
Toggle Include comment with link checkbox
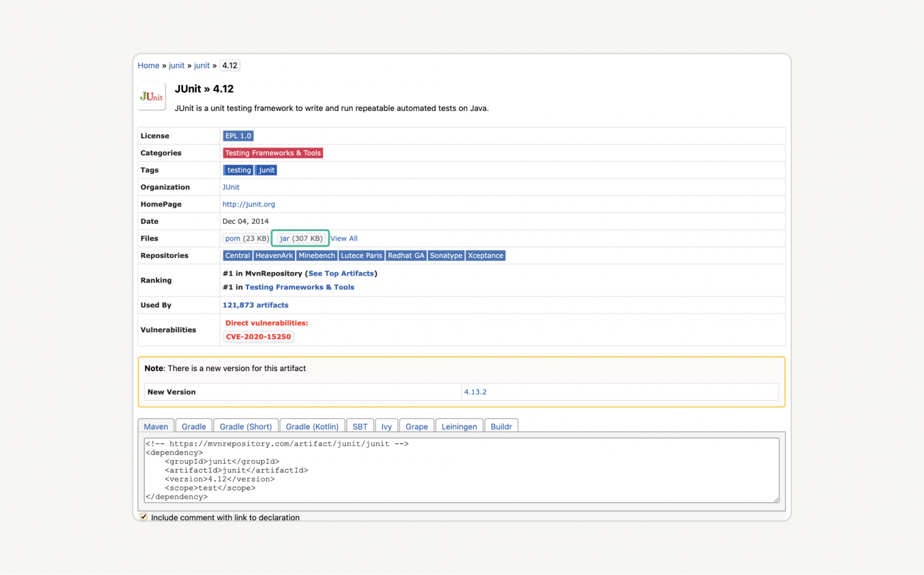pyautogui.click(x=143, y=517)
